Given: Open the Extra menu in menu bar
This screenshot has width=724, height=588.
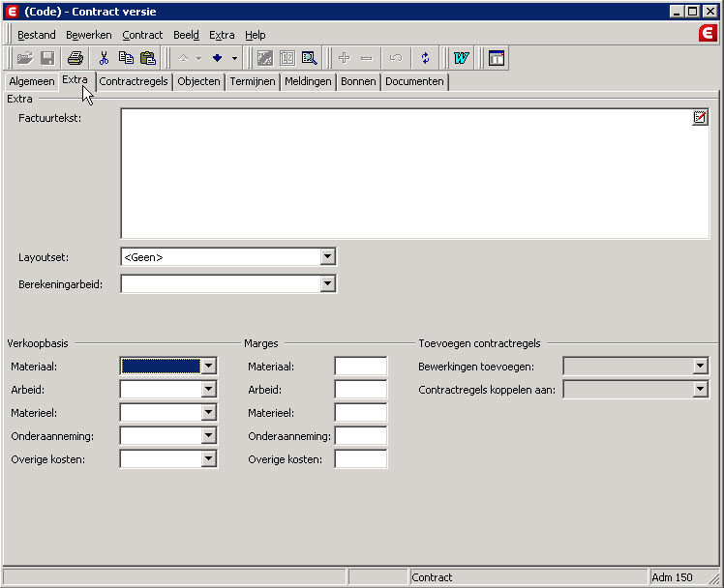Looking at the screenshot, I should (222, 35).
